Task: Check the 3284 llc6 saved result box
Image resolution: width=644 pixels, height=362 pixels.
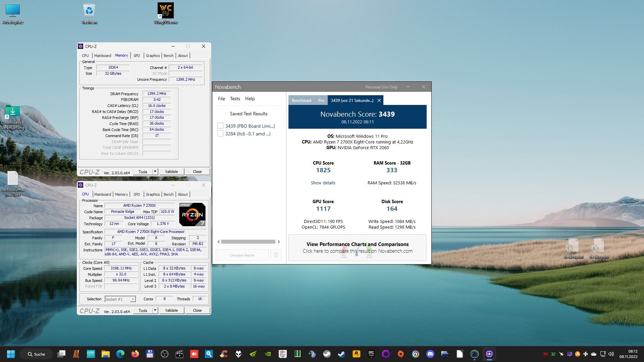Action: [x=220, y=134]
